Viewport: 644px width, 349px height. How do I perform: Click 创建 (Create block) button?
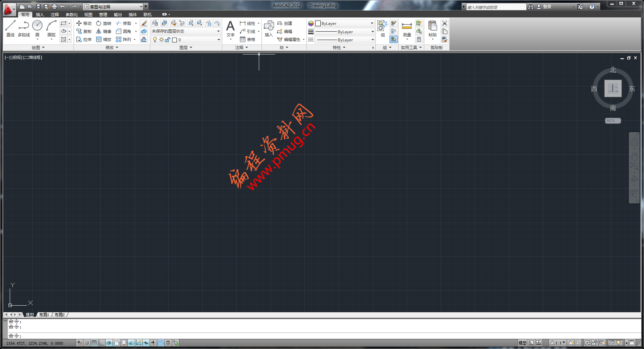coord(285,23)
